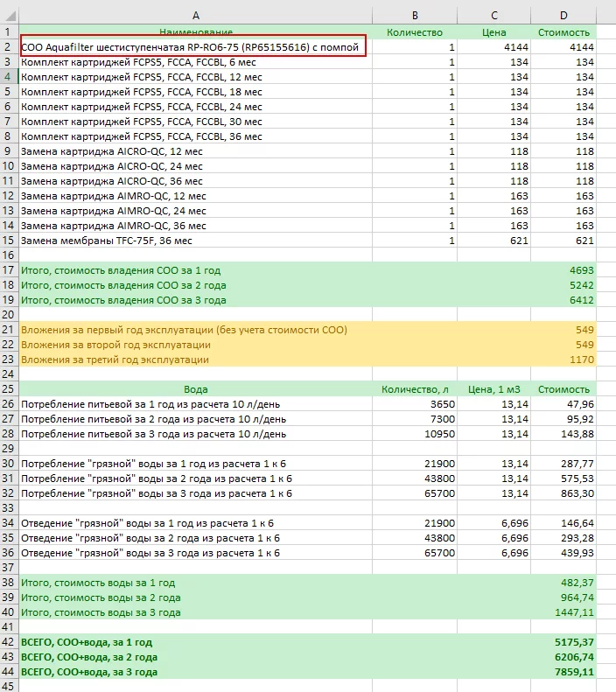Screen dimensions: 616x692
Task: Click cost 143,88 in row 28
Action: tap(563, 434)
